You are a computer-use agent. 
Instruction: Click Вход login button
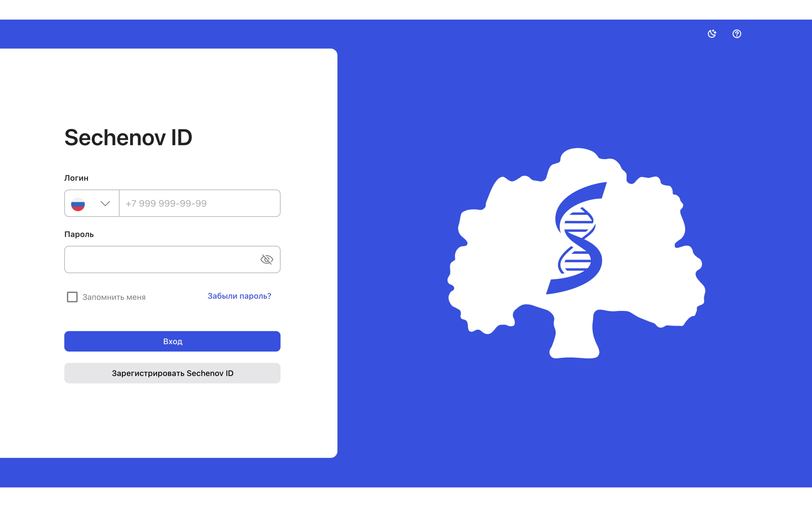[173, 341]
